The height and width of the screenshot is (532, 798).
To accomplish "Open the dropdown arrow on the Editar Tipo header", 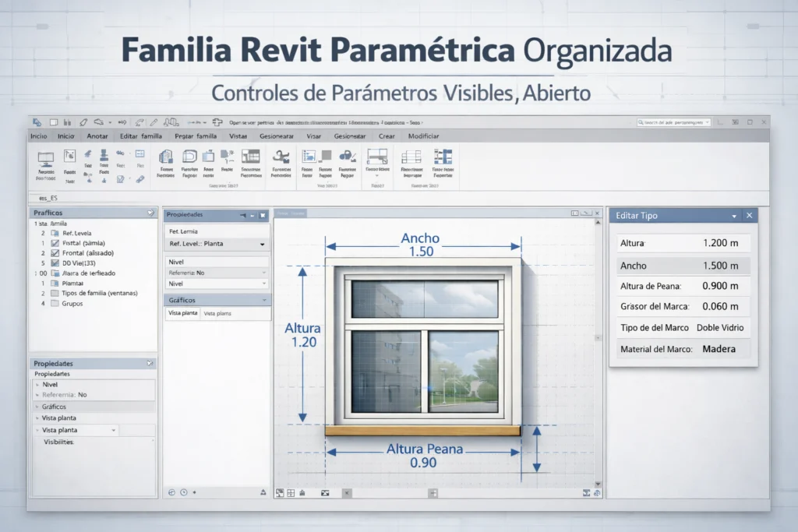I will (x=734, y=216).
